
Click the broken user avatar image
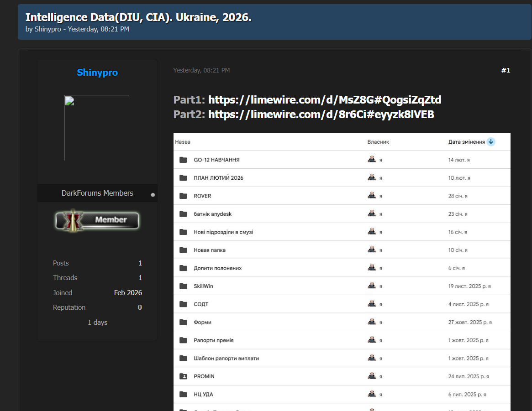click(x=96, y=128)
